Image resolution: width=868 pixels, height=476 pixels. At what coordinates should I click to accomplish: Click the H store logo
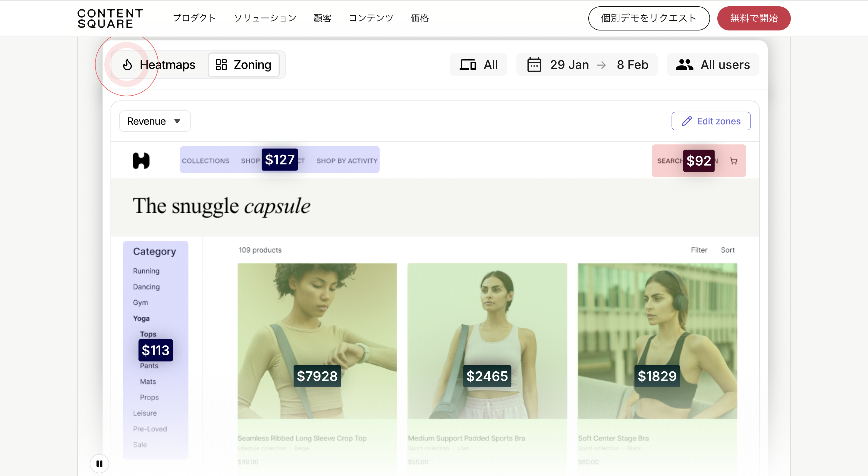(x=141, y=161)
